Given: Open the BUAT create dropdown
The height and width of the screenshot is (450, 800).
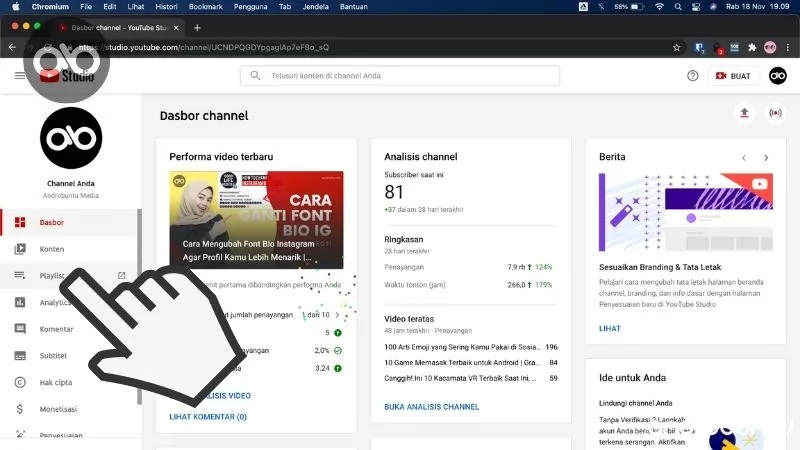Looking at the screenshot, I should point(733,75).
